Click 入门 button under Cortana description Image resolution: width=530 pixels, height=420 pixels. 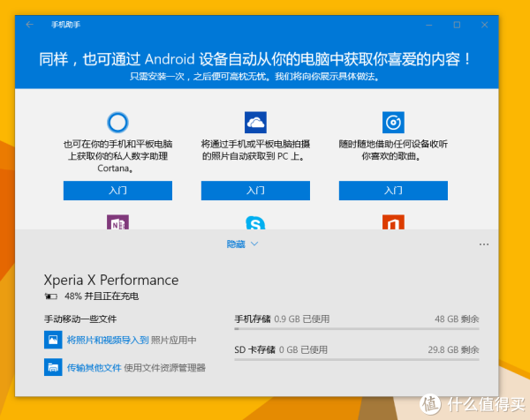[117, 191]
